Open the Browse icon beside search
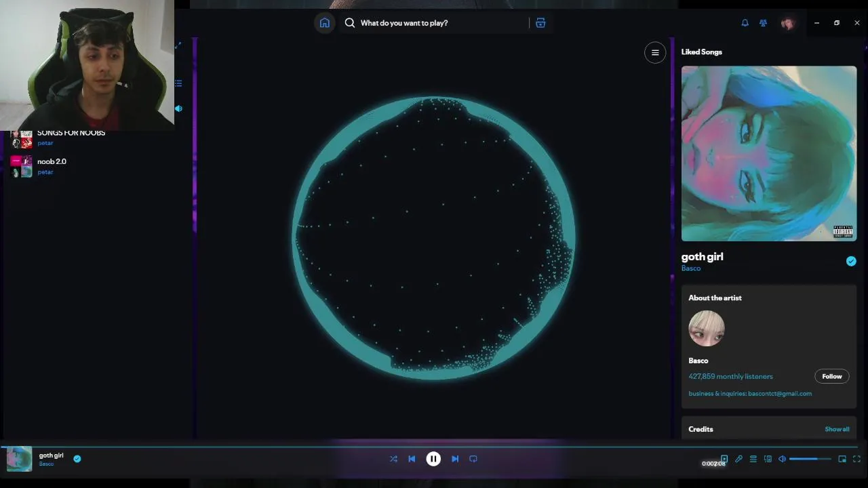868x488 pixels. pos(540,23)
